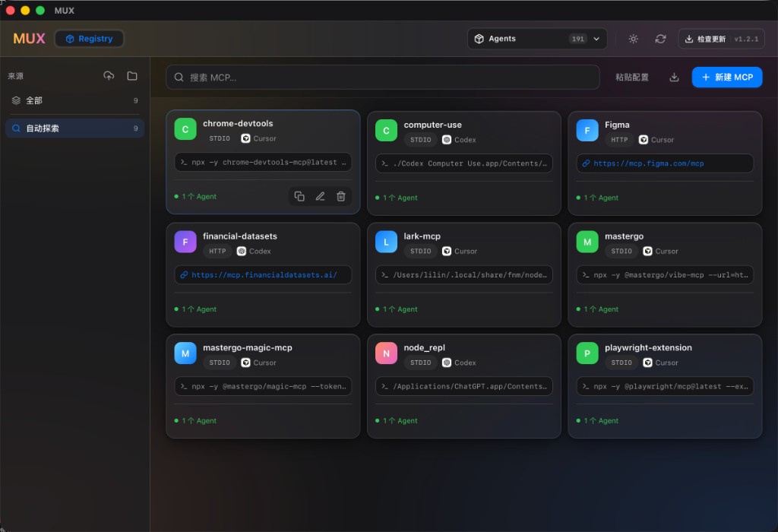Click the financial-datasets purple F avatar

(x=185, y=242)
